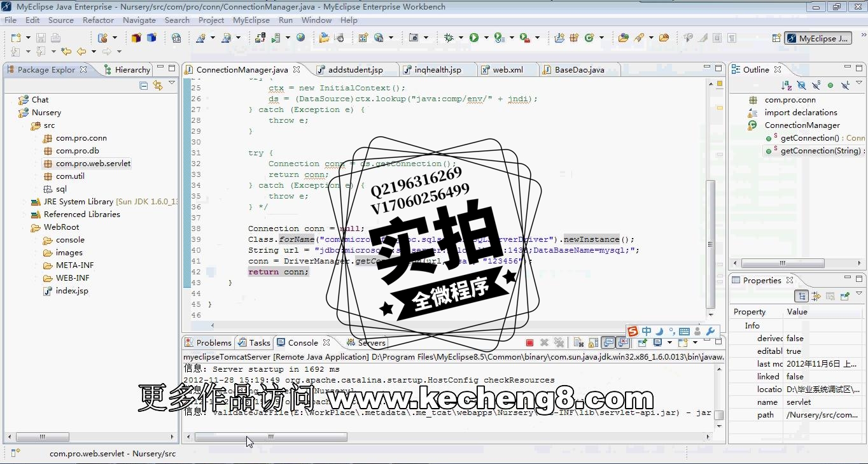The image size is (868, 464).
Task: Click the Run Last Tool external tools icon
Action: [x=524, y=38]
